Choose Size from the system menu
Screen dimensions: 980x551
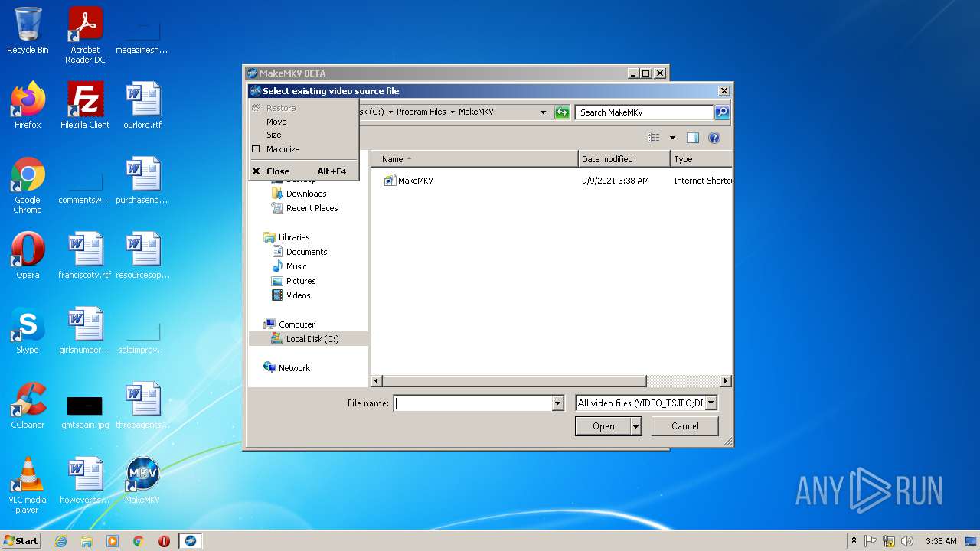[274, 135]
